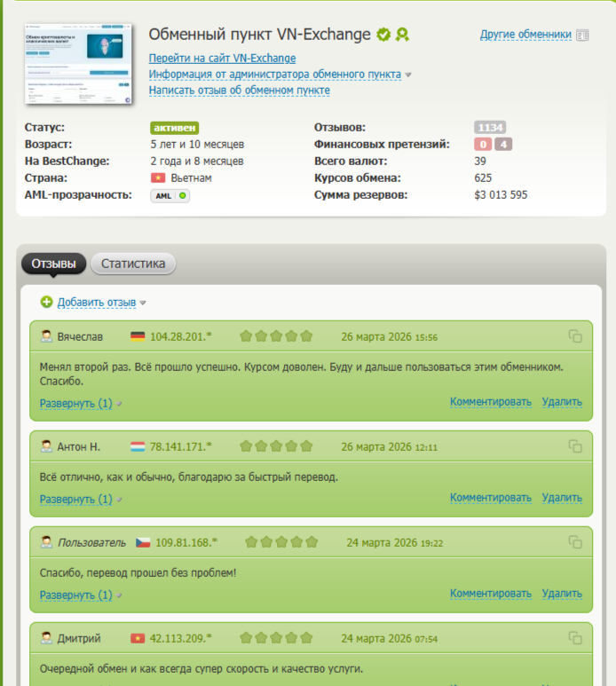Click the Пользователь avatar icon
The image size is (616, 686).
coord(46,542)
